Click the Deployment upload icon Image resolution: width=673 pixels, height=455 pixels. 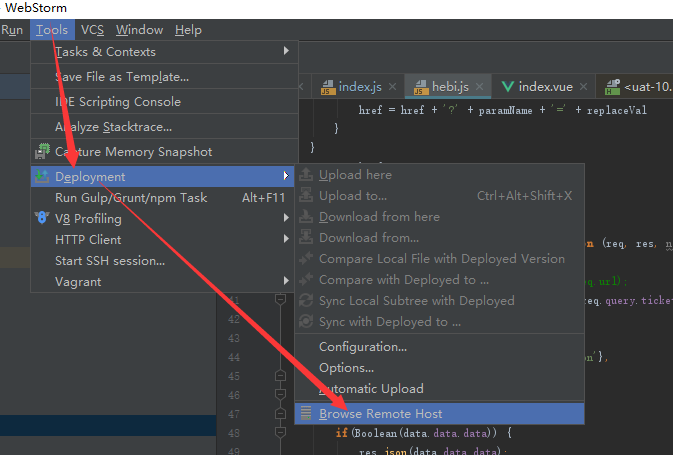click(42, 176)
